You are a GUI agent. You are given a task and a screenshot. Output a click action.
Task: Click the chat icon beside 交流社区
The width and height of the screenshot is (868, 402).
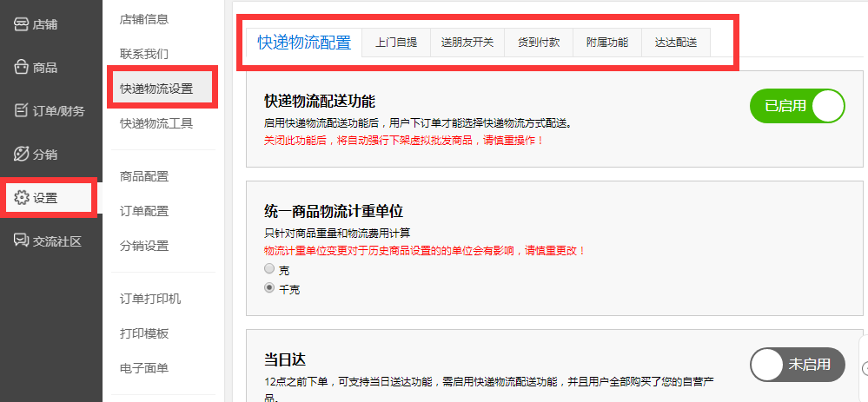click(21, 241)
